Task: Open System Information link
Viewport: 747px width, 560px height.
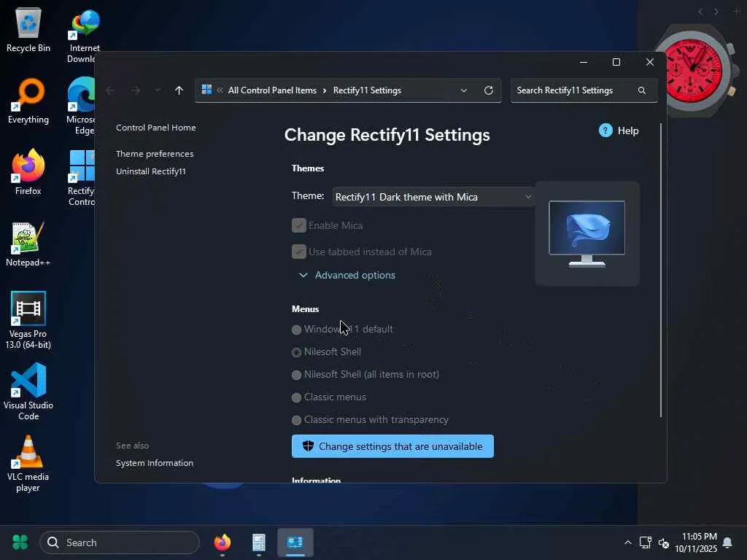Action: (155, 463)
